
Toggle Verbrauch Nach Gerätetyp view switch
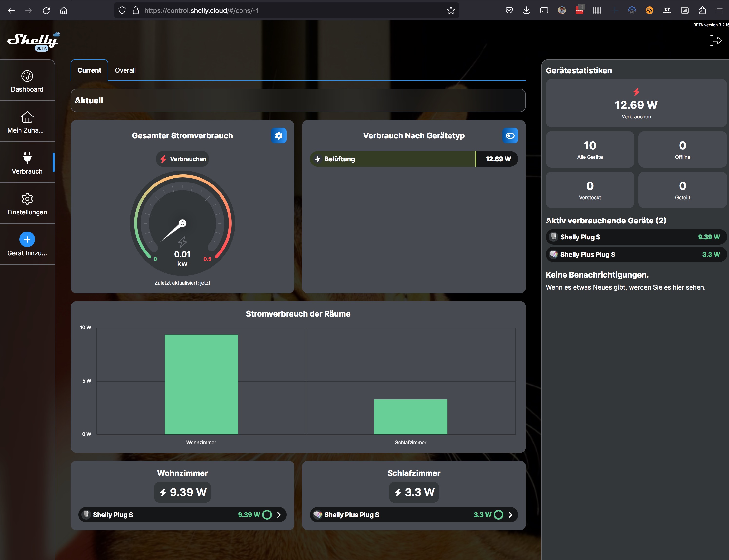click(510, 136)
